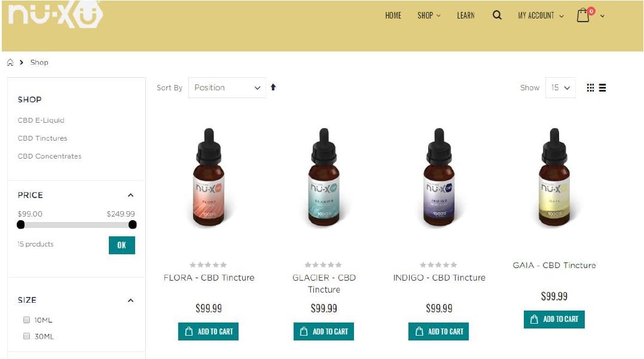644x359 pixels.
Task: Collapse the Size filter section
Action: 130,300
